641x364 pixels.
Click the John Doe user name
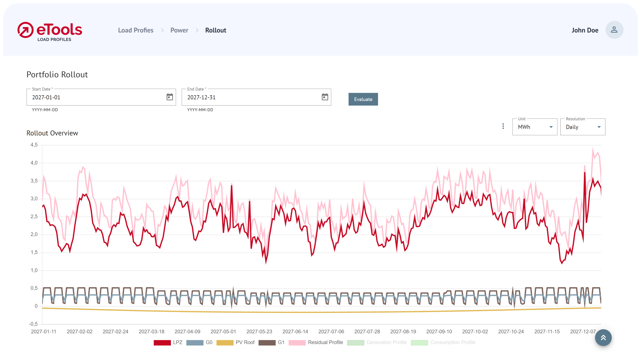point(585,30)
